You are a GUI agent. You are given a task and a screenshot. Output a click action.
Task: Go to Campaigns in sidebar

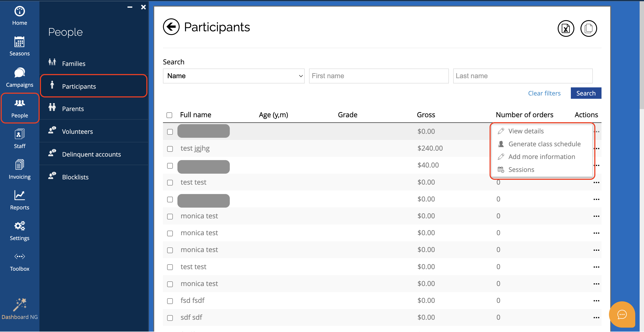[19, 77]
